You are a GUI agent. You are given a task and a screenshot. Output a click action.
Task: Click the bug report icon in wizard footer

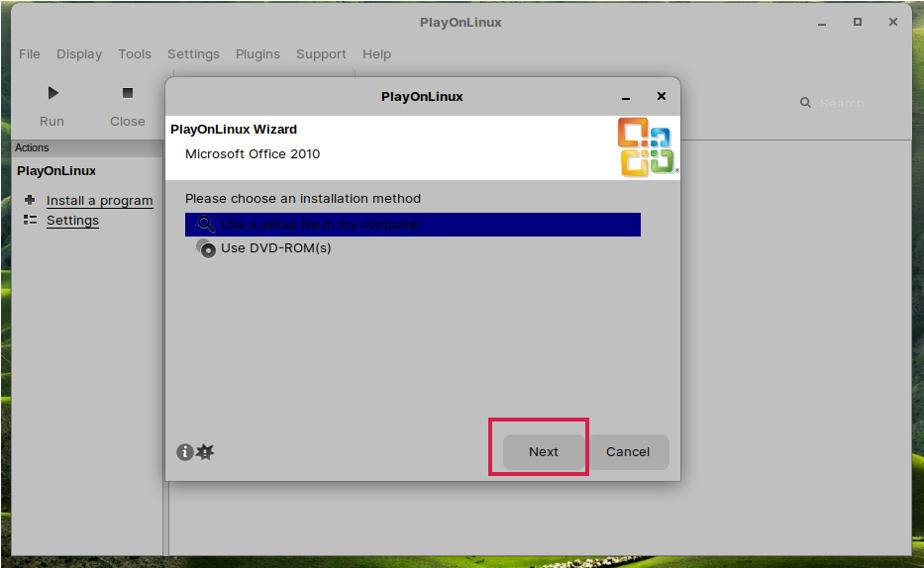[x=205, y=452]
